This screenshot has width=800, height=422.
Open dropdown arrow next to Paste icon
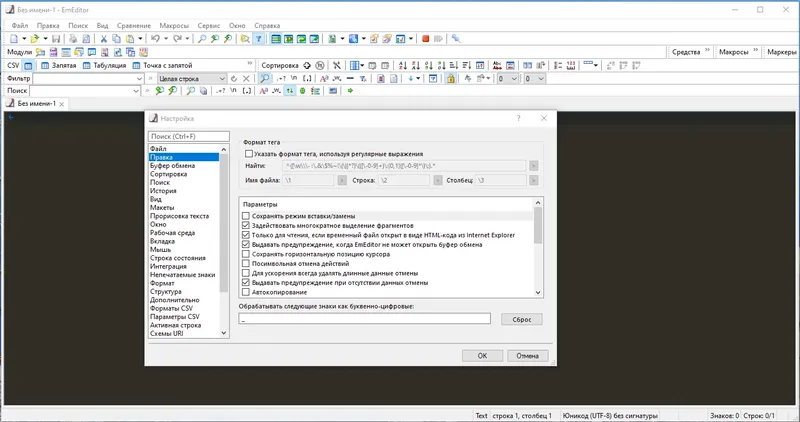pyautogui.click(x=140, y=39)
